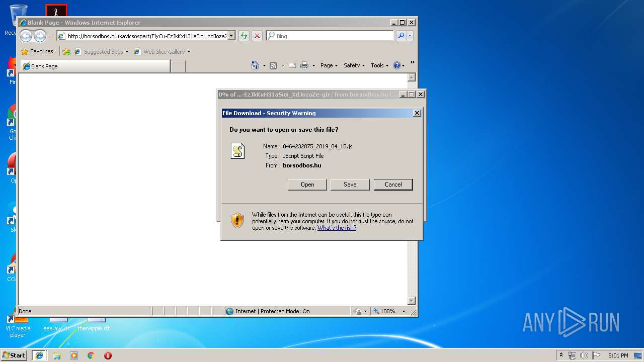644x362 pixels.
Task: Stop loading with the red X icon
Action: 257,36
